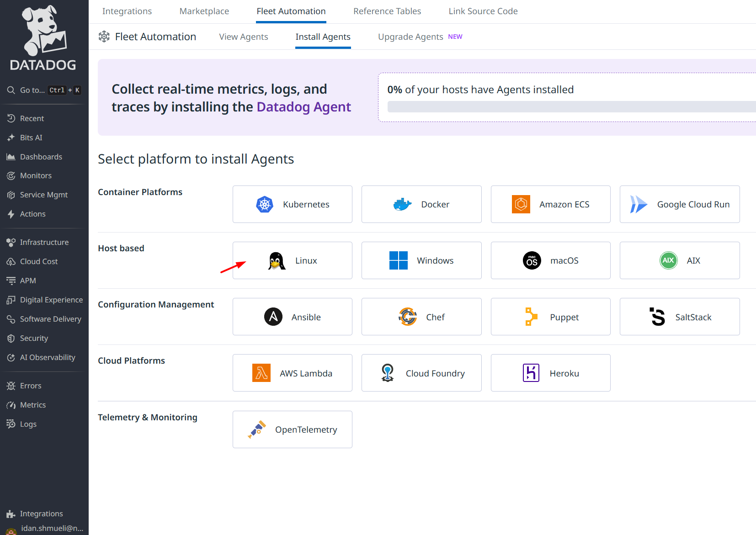Click the Datadog Agent link in banner
756x535 pixels.
303,107
